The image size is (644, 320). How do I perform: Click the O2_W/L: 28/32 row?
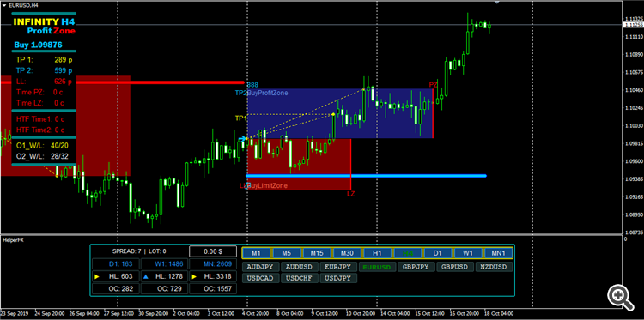pos(42,156)
